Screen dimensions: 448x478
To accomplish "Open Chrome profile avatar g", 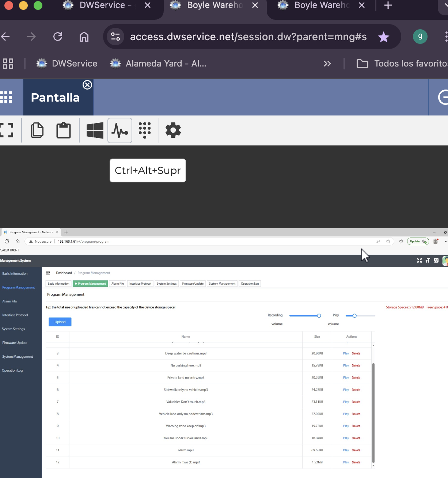I will pyautogui.click(x=420, y=36).
